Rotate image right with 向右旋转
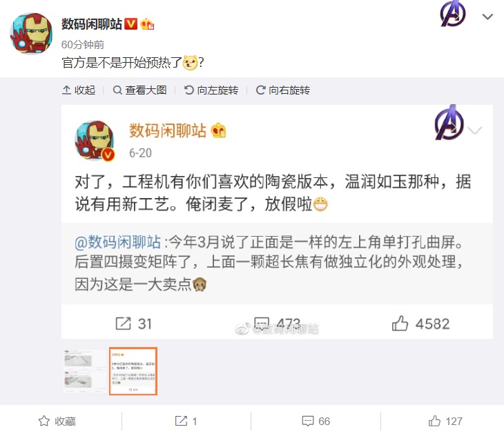Screen dimensions: 504x434 point(283,90)
